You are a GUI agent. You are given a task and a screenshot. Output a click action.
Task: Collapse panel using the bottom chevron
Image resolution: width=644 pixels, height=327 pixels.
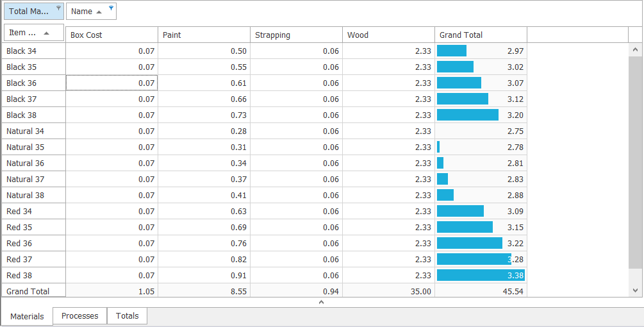click(322, 302)
